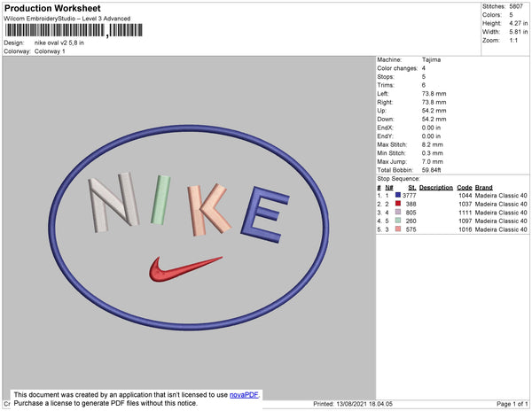Click the blue oval border outline
The height and width of the screenshot is (411, 532).
[x=189, y=126]
